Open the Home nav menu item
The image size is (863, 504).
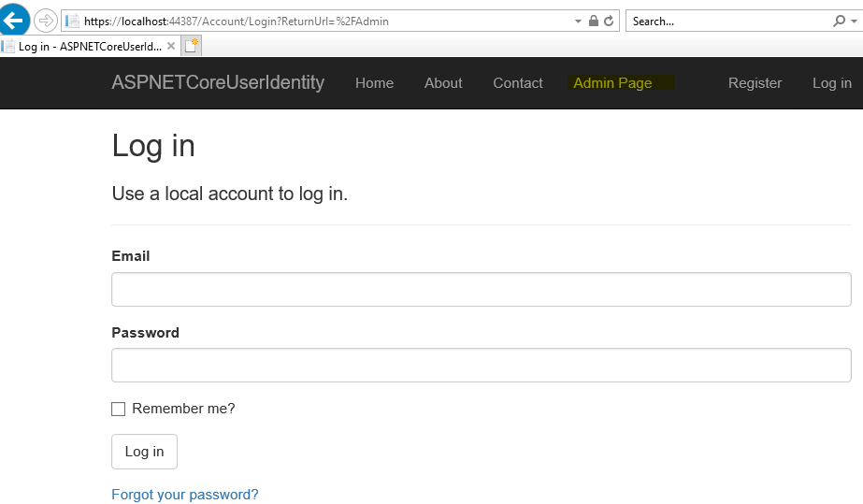(x=374, y=83)
